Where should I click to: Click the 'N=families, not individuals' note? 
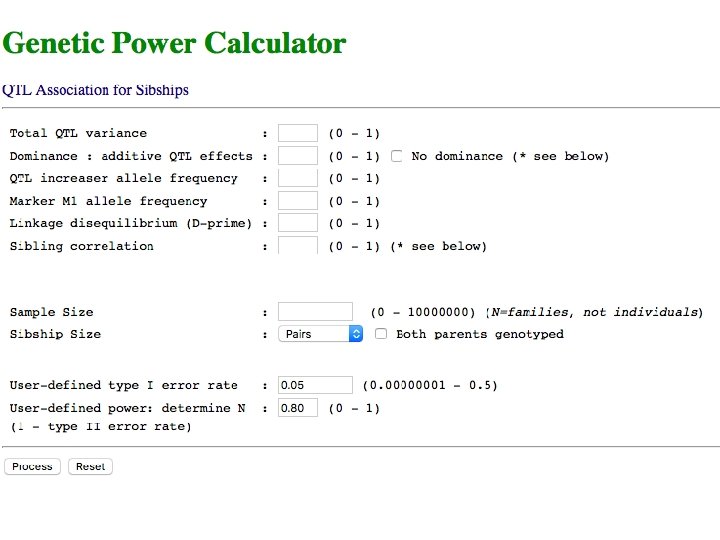tap(595, 312)
